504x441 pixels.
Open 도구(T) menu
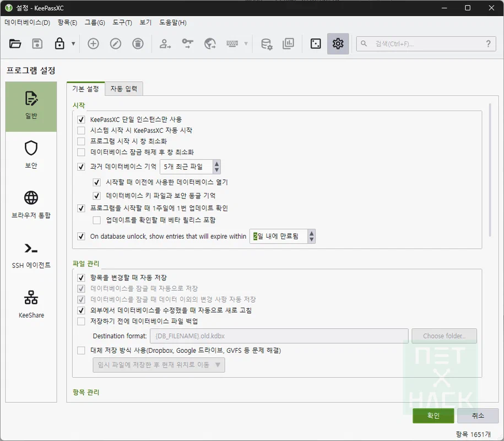122,23
